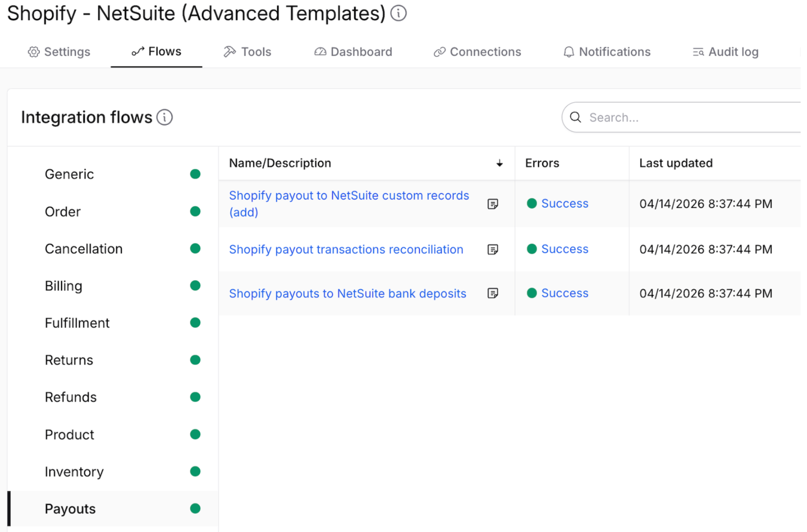Screen dimensions: 807x532
Task: Select the Order flow group
Action: [x=113, y=211]
